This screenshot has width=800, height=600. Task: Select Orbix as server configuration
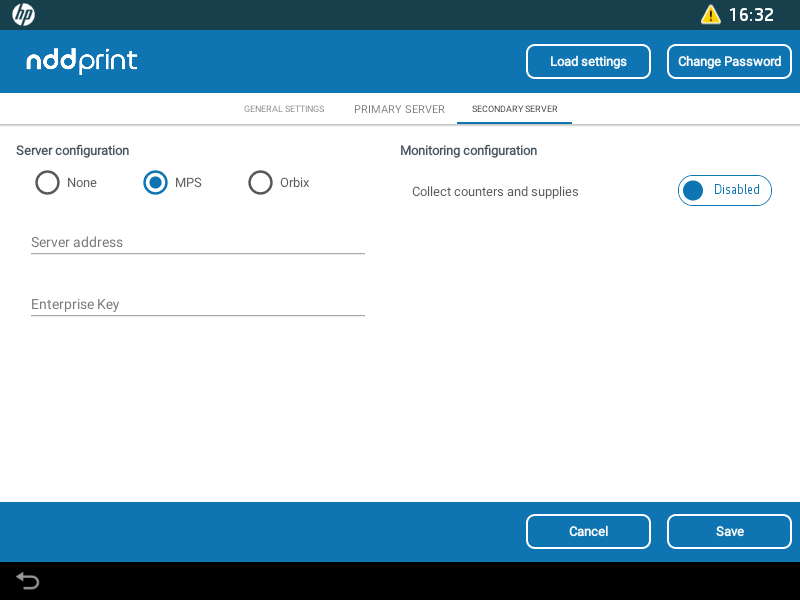261,183
